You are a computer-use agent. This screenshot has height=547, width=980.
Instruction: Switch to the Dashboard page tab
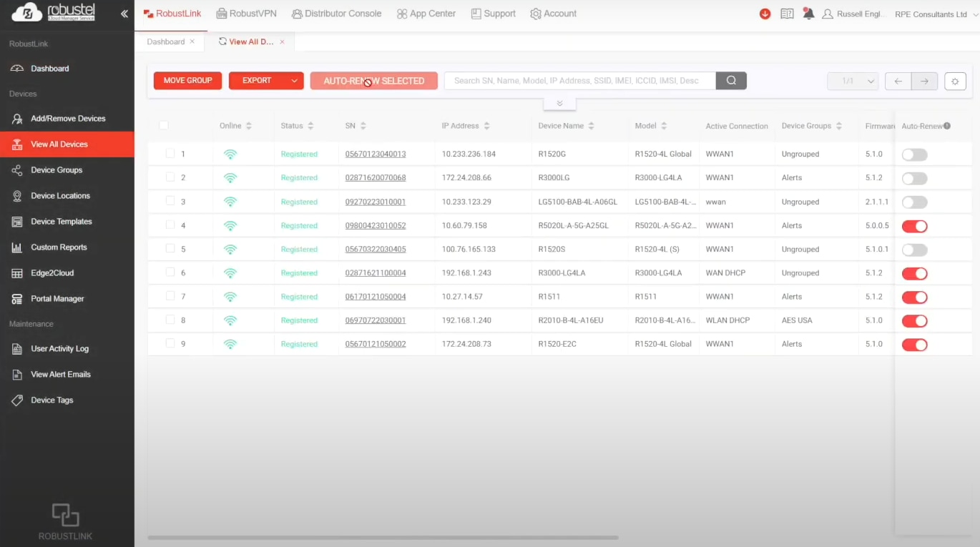point(165,41)
